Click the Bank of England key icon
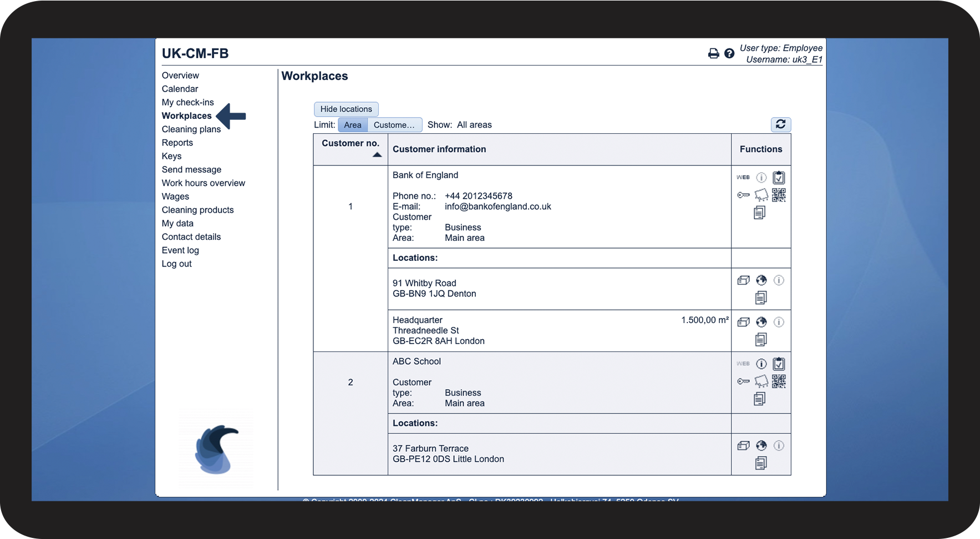Image resolution: width=980 pixels, height=539 pixels. click(743, 195)
